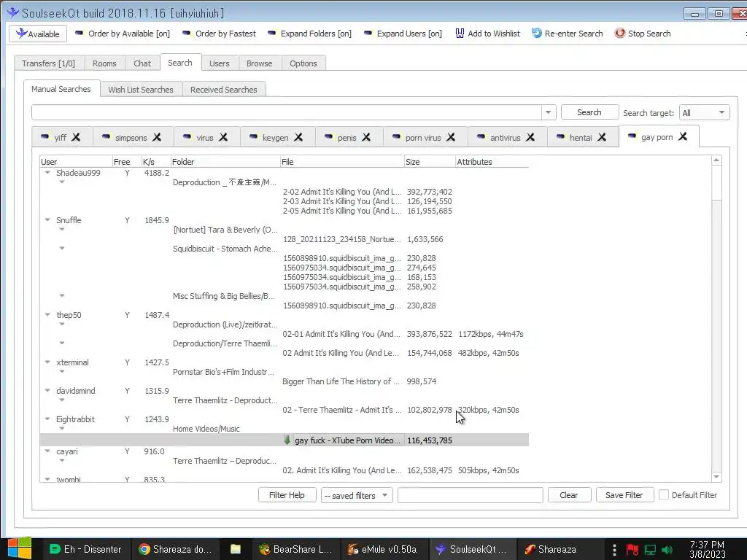Sort results by Size column

tap(430, 162)
